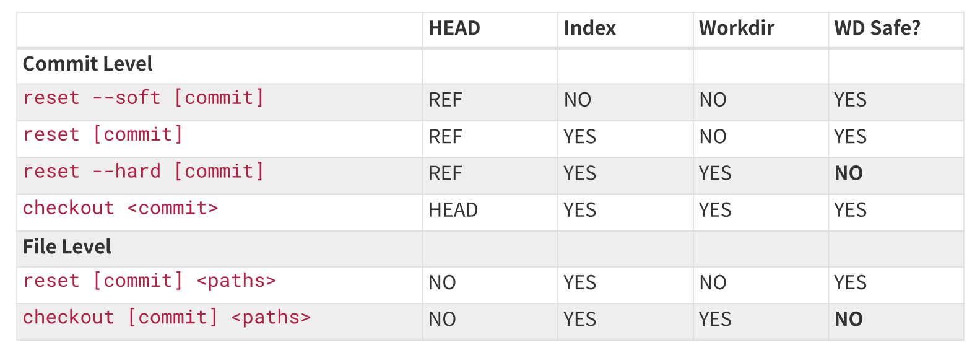Click the reset [commit] <paths> command
980x363 pixels.
[x=149, y=281]
